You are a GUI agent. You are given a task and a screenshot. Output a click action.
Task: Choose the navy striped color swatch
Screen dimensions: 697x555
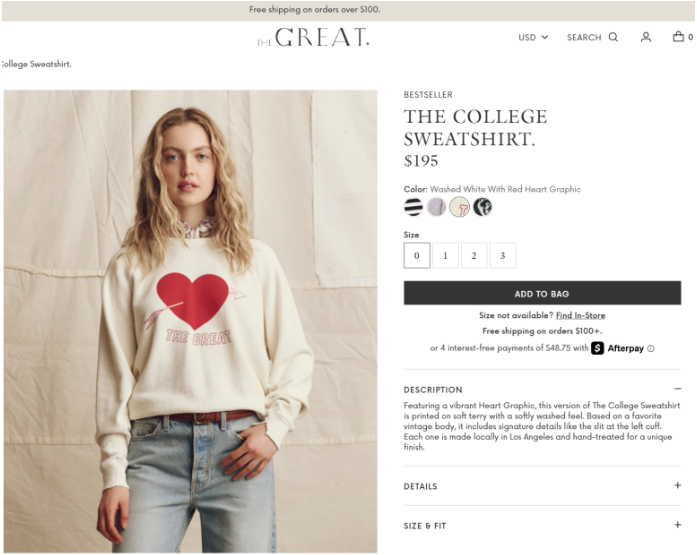click(x=413, y=207)
